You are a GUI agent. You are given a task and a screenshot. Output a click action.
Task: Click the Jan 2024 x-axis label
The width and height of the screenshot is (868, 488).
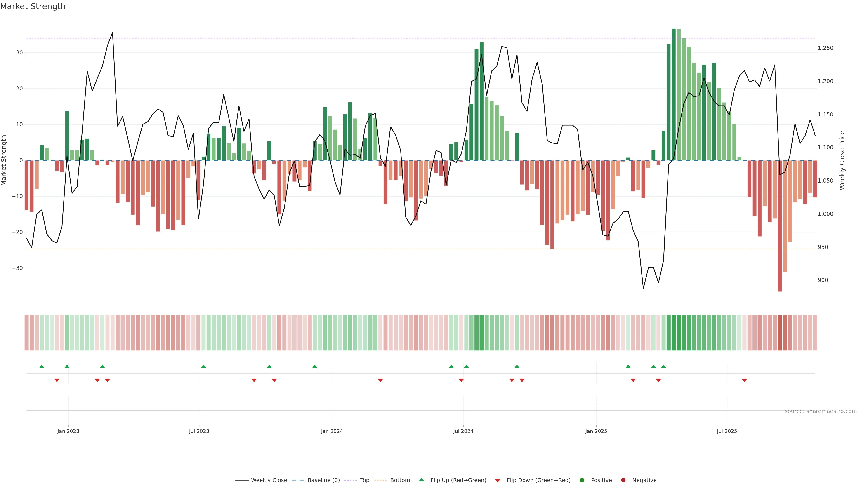(332, 431)
